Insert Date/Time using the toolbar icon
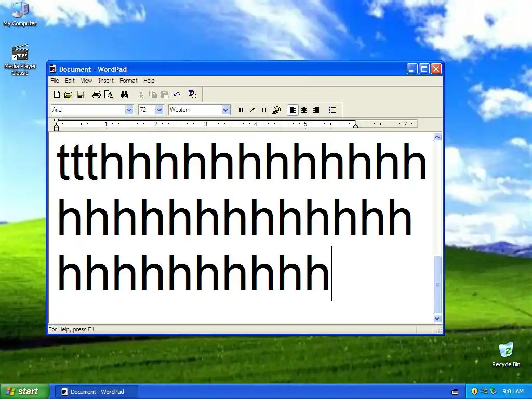 point(192,95)
